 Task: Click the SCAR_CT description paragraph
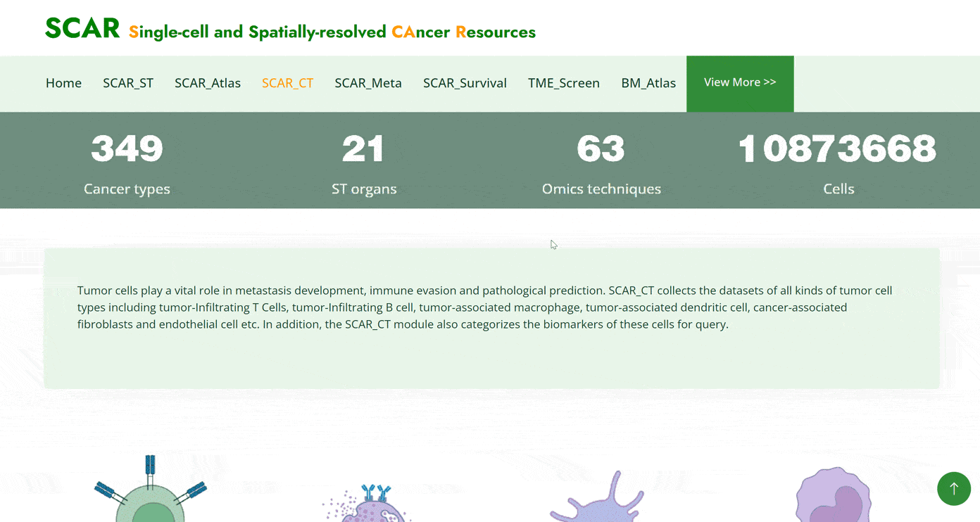484,307
